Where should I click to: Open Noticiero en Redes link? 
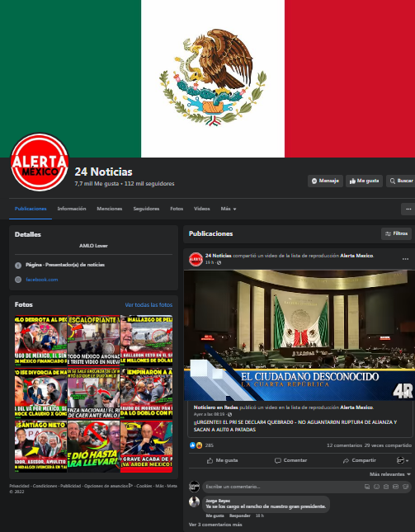[216, 407]
